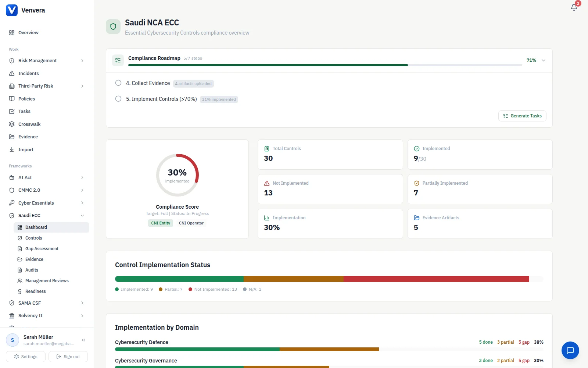Click the '31% implemented' badge
The height and width of the screenshot is (368, 588).
point(219,99)
